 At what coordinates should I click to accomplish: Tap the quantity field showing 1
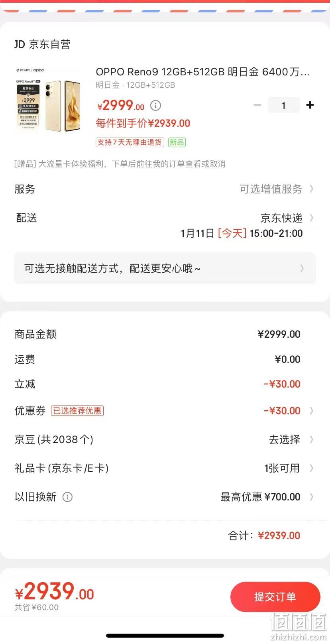(284, 105)
